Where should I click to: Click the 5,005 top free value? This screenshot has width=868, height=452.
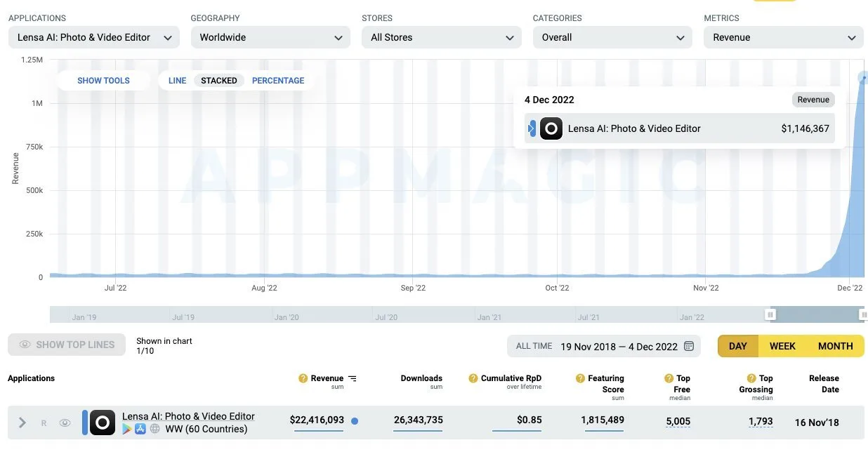678,422
